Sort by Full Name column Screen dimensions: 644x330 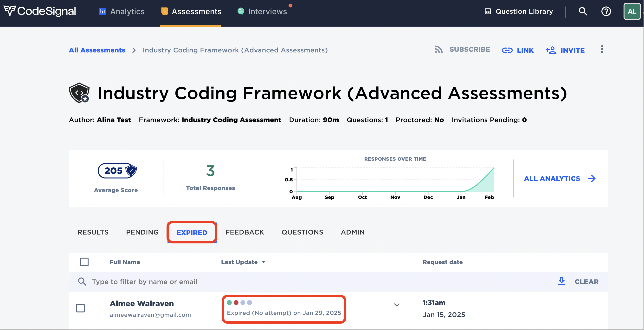tap(125, 262)
